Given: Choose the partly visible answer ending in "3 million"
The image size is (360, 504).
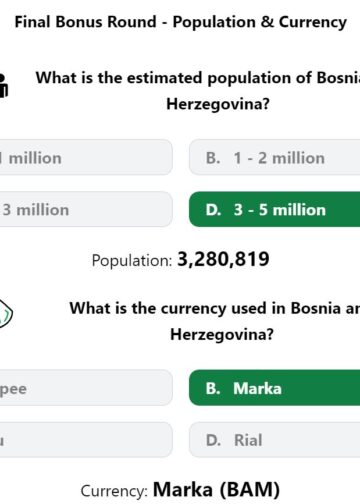Looking at the screenshot, I should pos(86,209).
